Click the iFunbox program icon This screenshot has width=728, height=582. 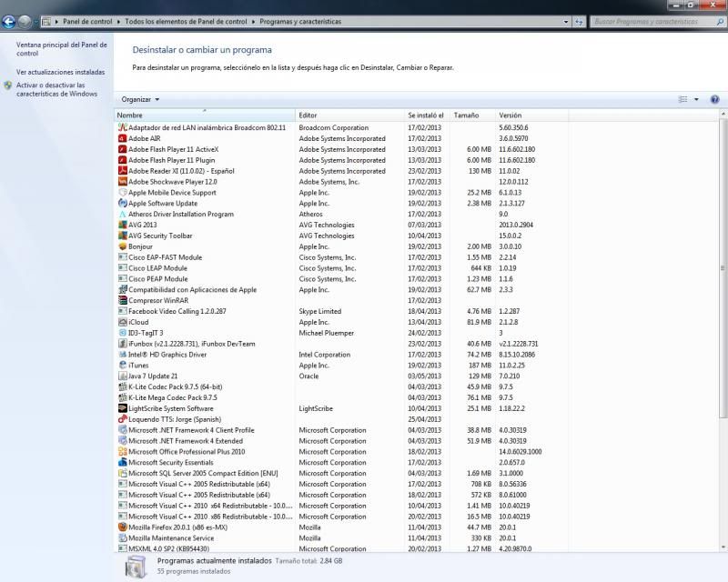point(123,344)
